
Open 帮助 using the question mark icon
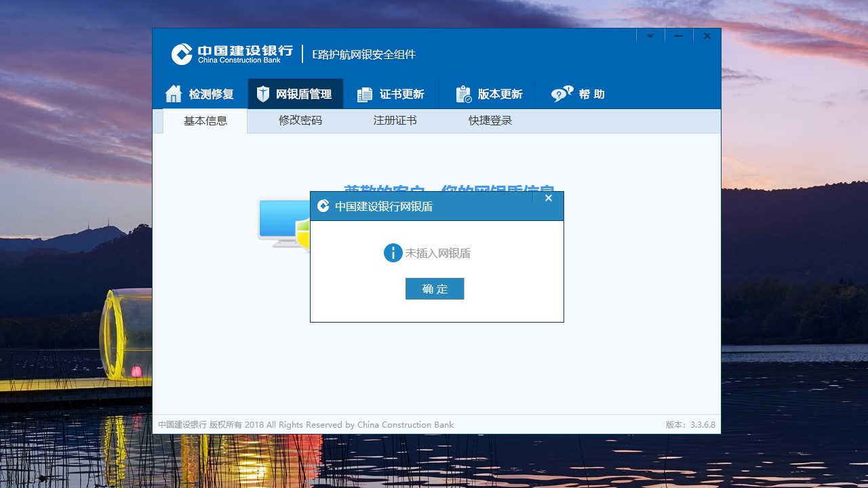[x=561, y=93]
